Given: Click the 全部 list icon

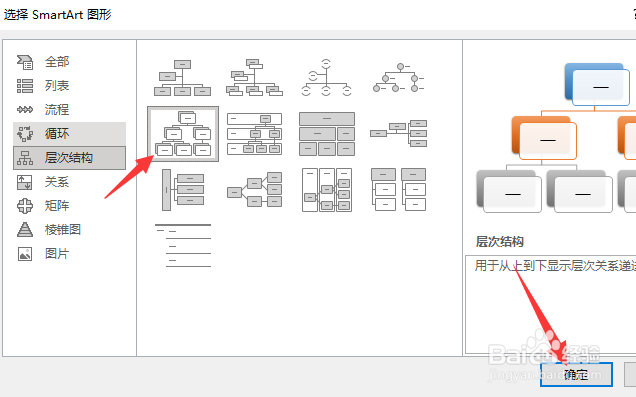Looking at the screenshot, I should [25, 62].
